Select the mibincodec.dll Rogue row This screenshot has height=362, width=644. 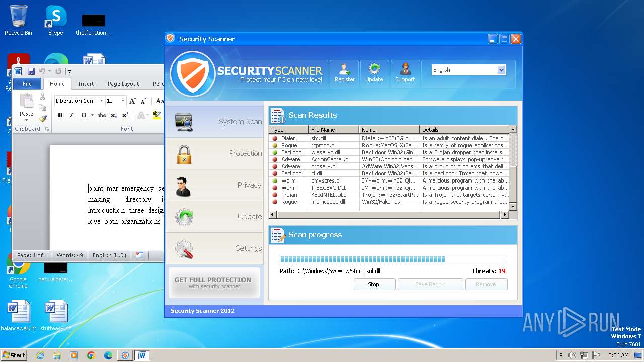389,202
